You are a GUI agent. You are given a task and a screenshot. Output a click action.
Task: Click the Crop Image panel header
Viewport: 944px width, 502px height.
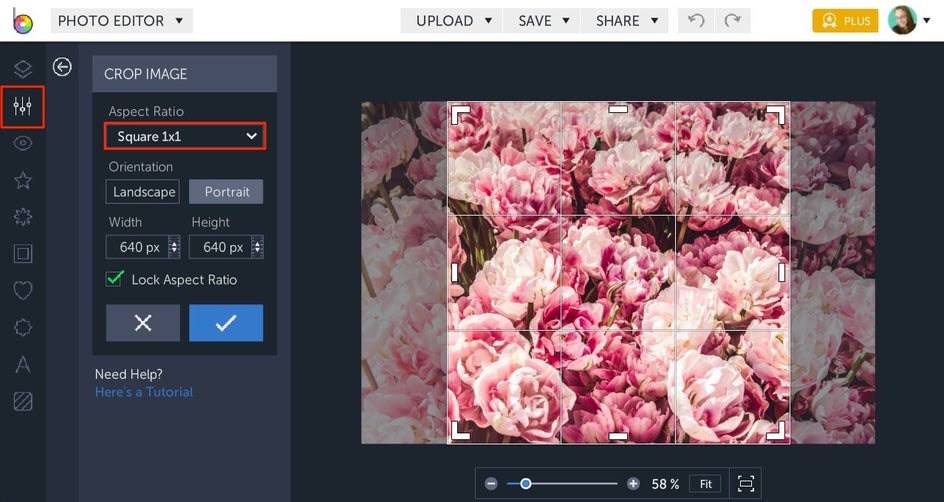pyautogui.click(x=185, y=74)
